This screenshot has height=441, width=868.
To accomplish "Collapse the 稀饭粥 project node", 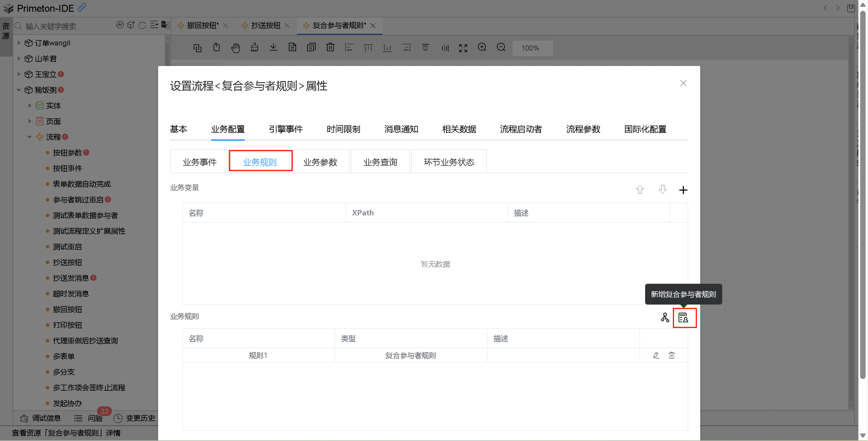I will tap(19, 90).
